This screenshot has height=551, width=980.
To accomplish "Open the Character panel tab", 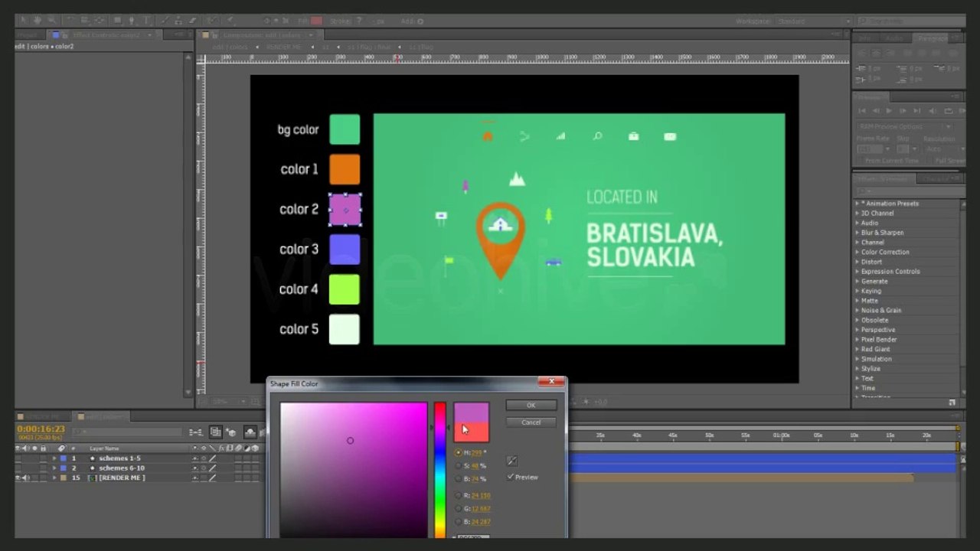I will coord(936,178).
